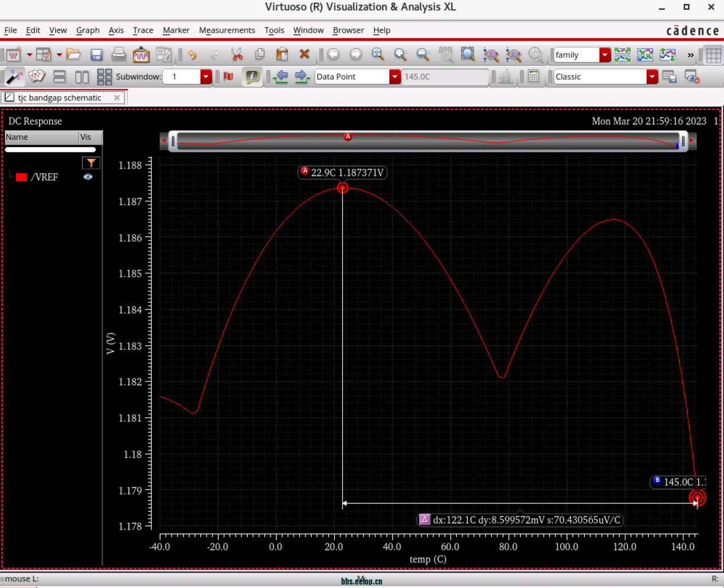
Task: Zoom out with the minus magnifier icon
Action: point(423,54)
